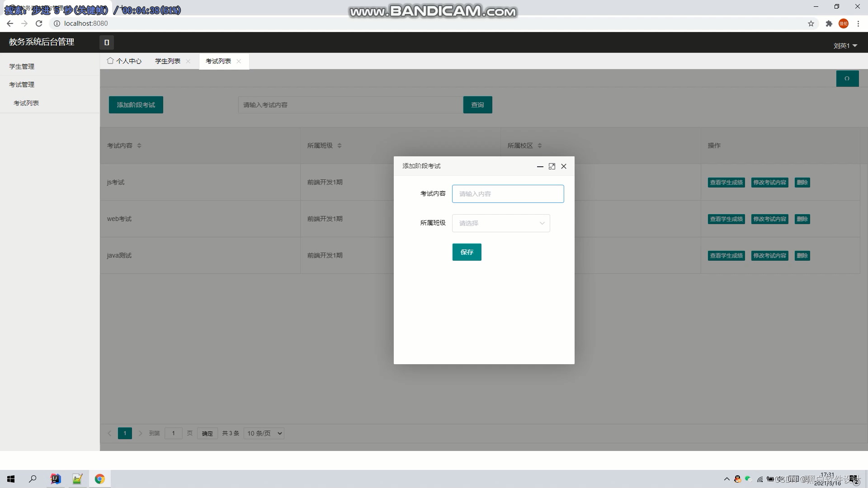Click the 保存 button

click(x=467, y=252)
